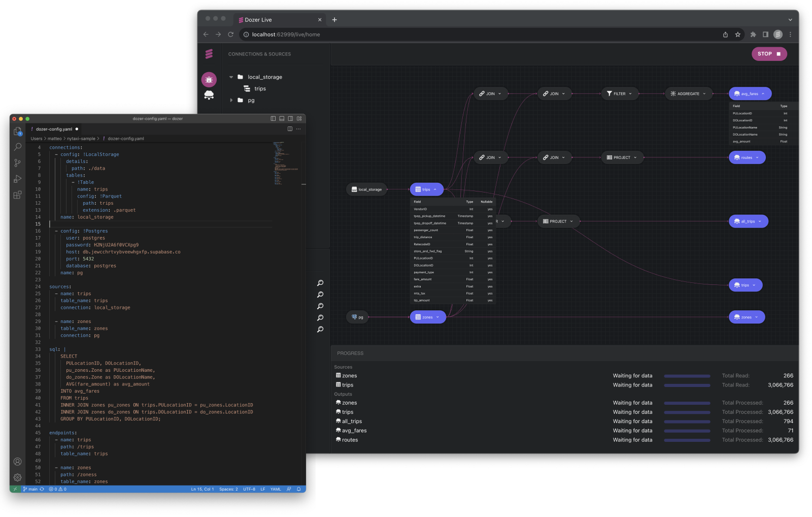Click Ln 15, Col 1 in status bar
The image size is (812, 517).
[x=202, y=489]
